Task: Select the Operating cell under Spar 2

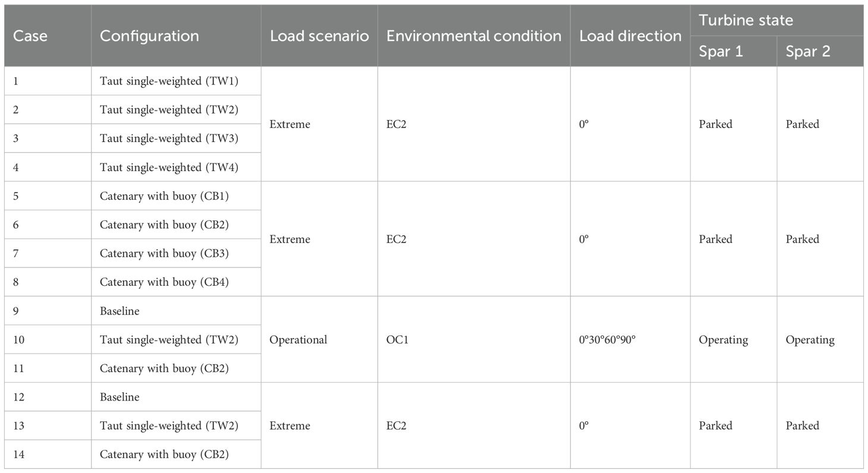Action: tap(810, 340)
